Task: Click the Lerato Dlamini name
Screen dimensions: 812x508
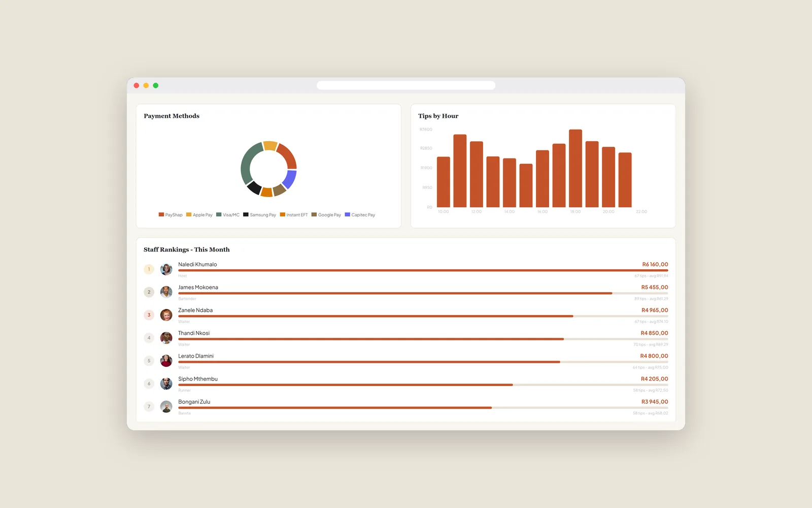Action: (196, 356)
